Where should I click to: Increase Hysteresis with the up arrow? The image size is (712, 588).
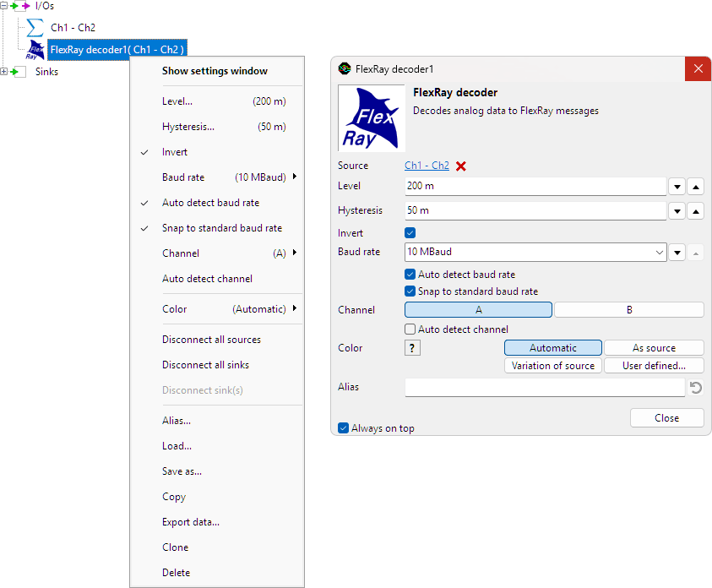695,211
